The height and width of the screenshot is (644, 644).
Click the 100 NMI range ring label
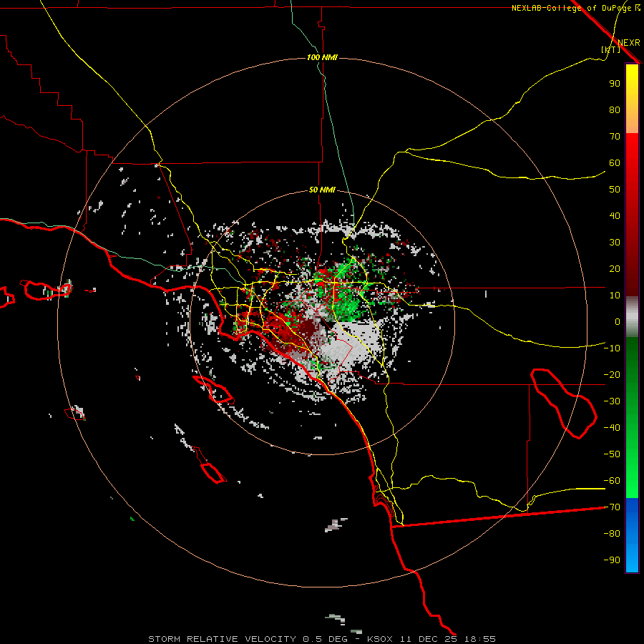[x=322, y=57]
